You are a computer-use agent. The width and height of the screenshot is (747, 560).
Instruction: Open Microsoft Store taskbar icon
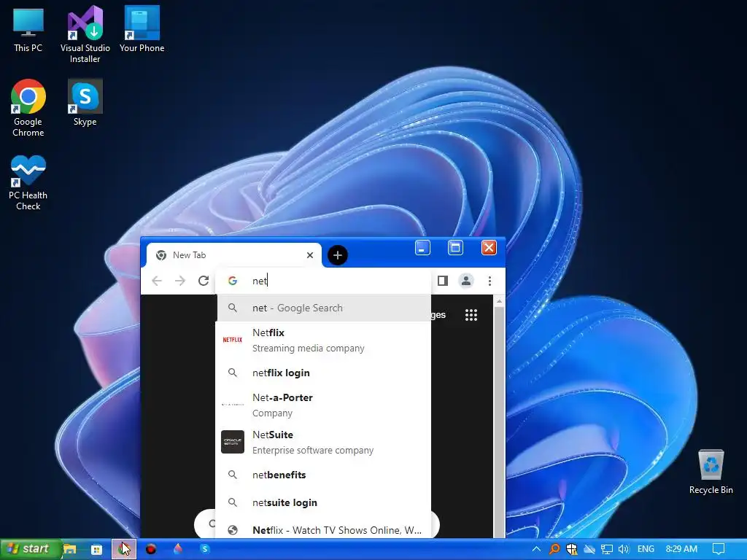point(97,549)
